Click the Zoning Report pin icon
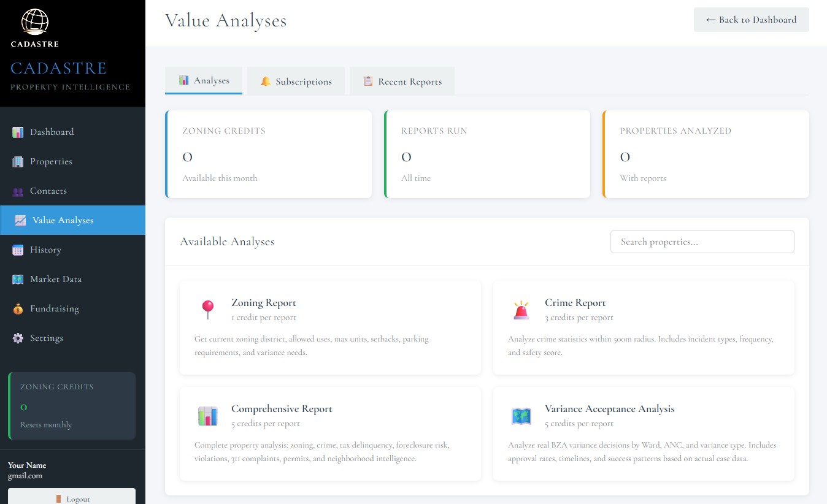 (x=208, y=310)
